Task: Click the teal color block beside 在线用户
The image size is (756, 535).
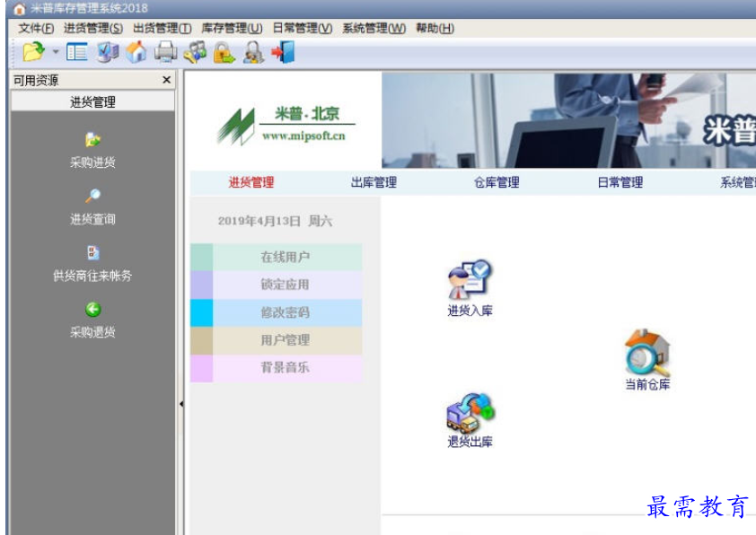Action: coord(201,257)
